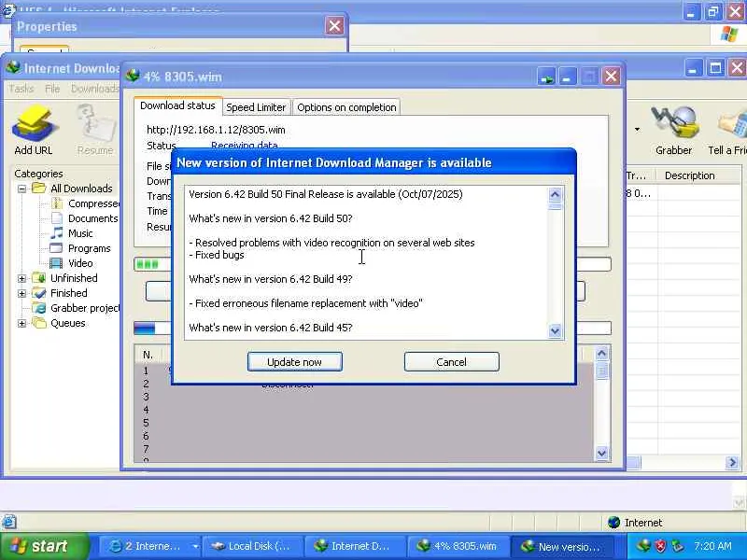Image resolution: width=747 pixels, height=560 pixels.
Task: Click the download URL text 192.168.1.12/8305.wim
Action: click(216, 130)
